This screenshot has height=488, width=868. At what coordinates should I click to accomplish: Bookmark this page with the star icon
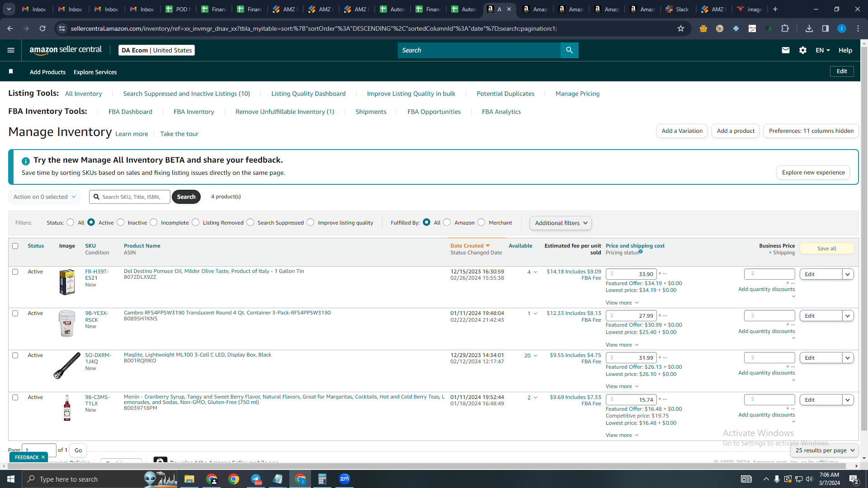(681, 28)
